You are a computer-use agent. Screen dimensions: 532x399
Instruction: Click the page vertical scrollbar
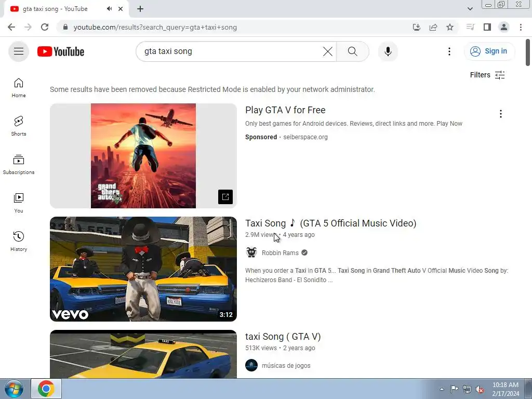point(528,52)
